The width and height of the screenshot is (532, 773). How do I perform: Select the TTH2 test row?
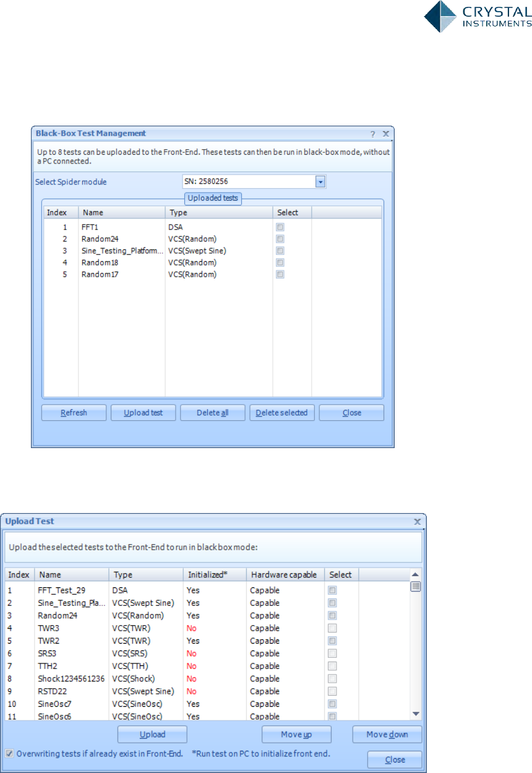(x=207, y=666)
